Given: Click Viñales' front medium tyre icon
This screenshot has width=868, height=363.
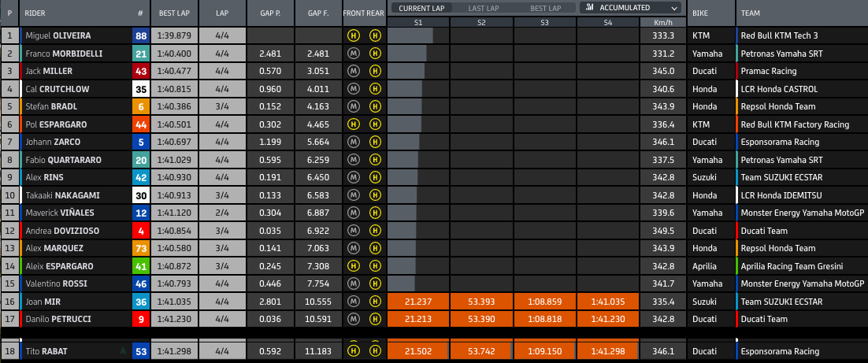Looking at the screenshot, I should [353, 213].
